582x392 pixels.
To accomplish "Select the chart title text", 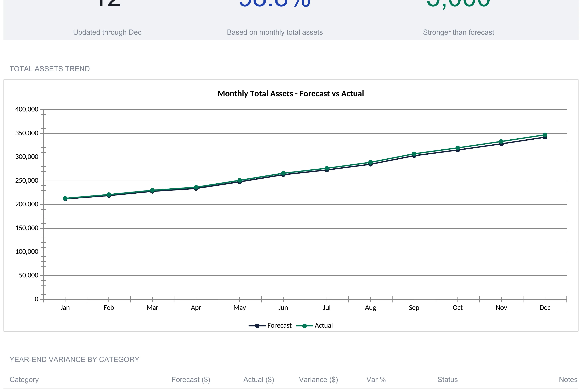I will click(x=290, y=94).
